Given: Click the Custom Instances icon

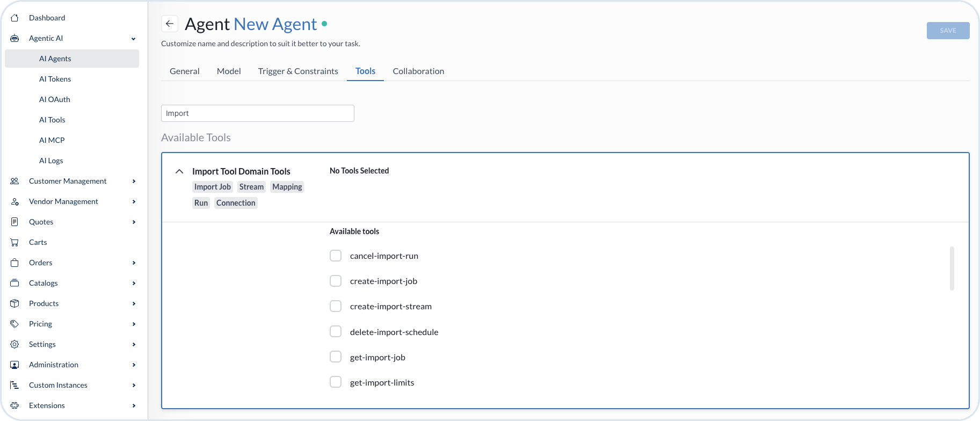Looking at the screenshot, I should coord(14,385).
